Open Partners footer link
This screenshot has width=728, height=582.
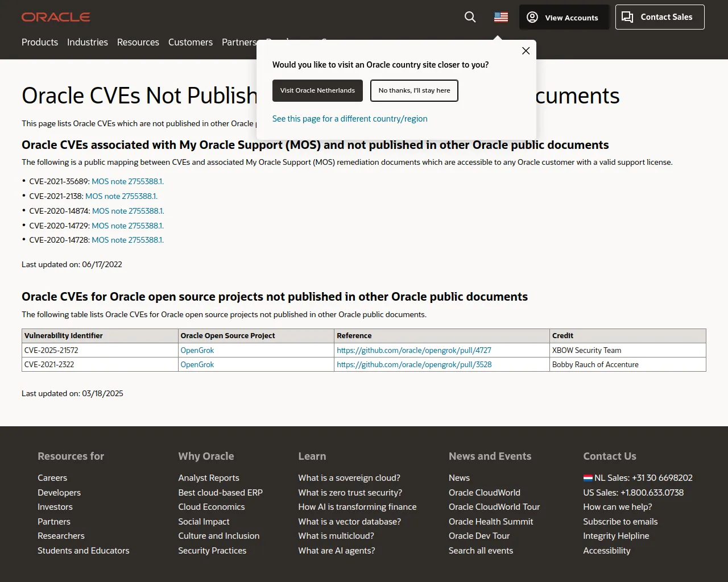click(54, 522)
